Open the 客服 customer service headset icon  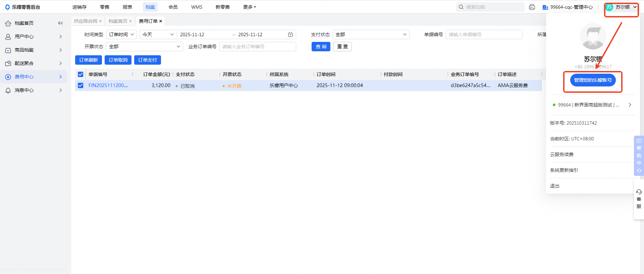tap(639, 192)
